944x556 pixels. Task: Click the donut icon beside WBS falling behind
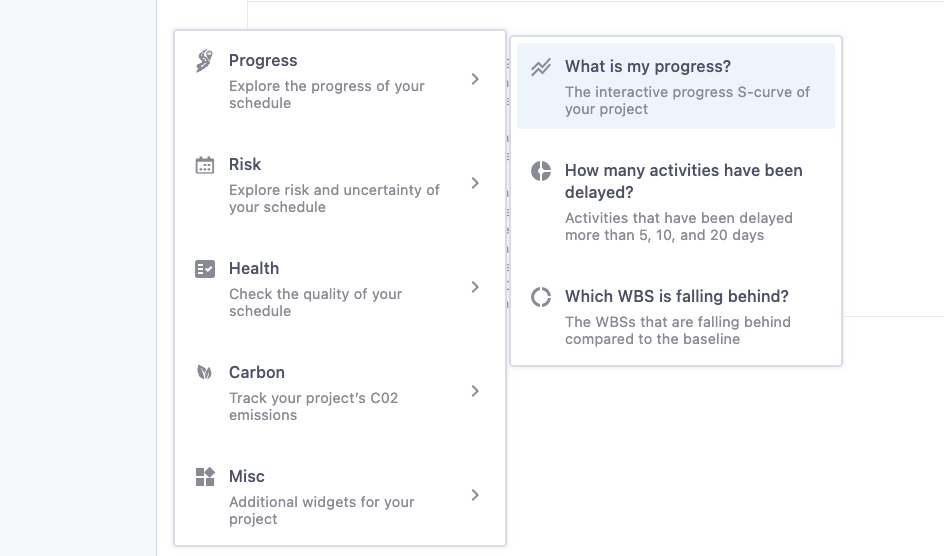(541, 297)
